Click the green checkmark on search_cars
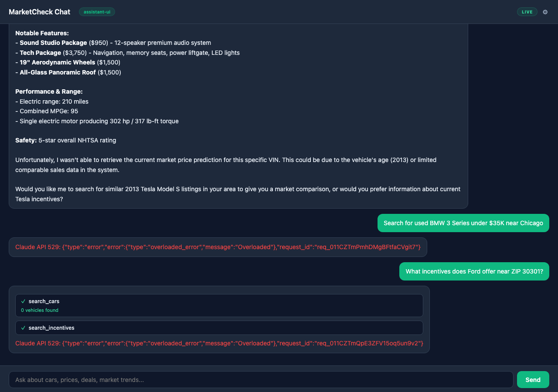The width and height of the screenshot is (558, 392). (x=23, y=301)
